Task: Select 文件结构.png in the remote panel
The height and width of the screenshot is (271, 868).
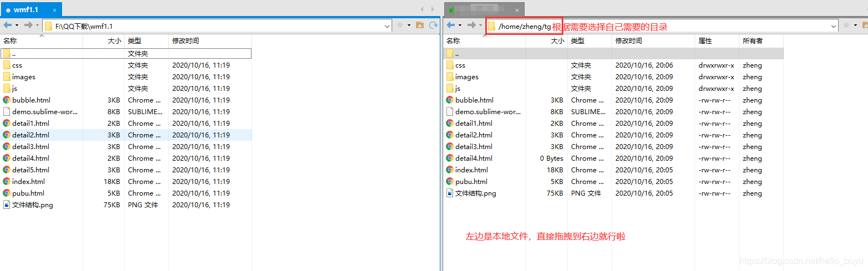Action: (x=614, y=193)
